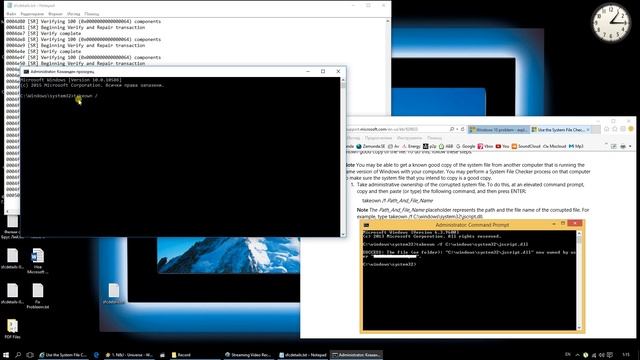Switch to Streaming Video Recorder taskbar item
The width and height of the screenshot is (640, 360).
[x=248, y=355]
